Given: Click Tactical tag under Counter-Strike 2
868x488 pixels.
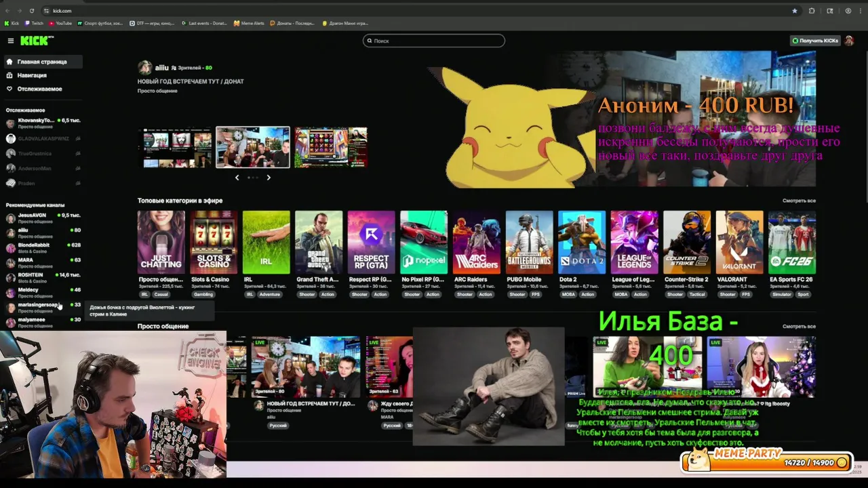Looking at the screenshot, I should [x=697, y=294].
